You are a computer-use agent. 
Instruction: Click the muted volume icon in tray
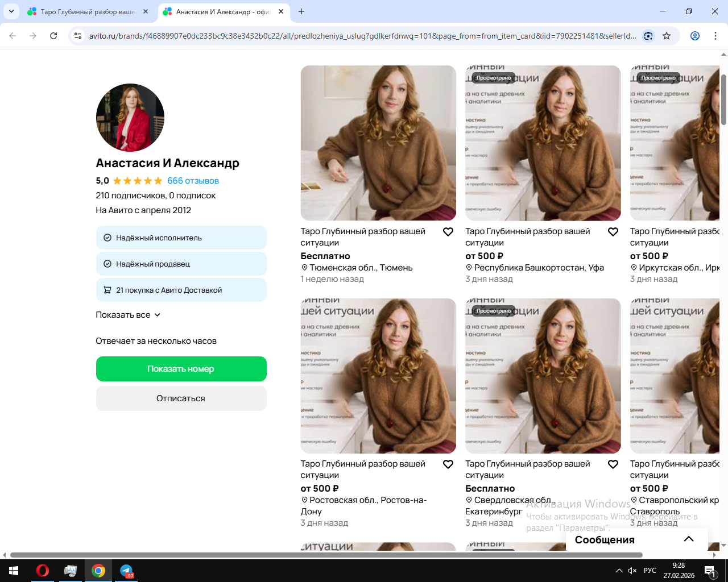coord(632,571)
